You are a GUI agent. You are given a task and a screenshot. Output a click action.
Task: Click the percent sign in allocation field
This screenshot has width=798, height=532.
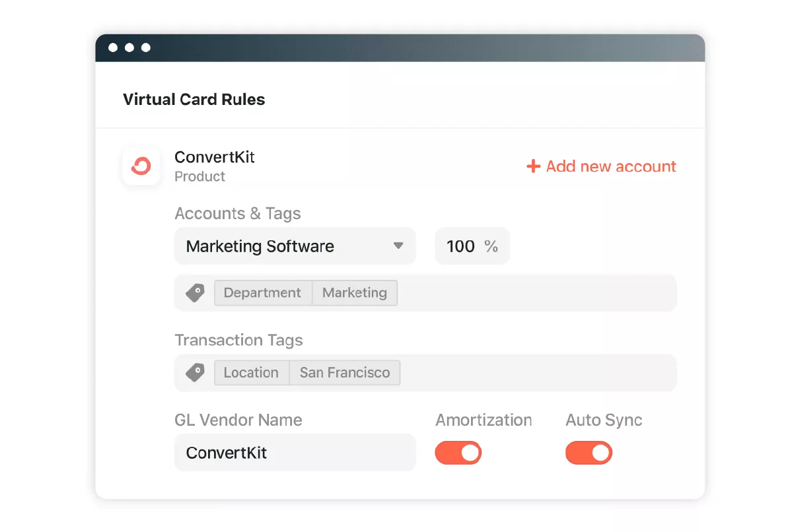coord(491,247)
